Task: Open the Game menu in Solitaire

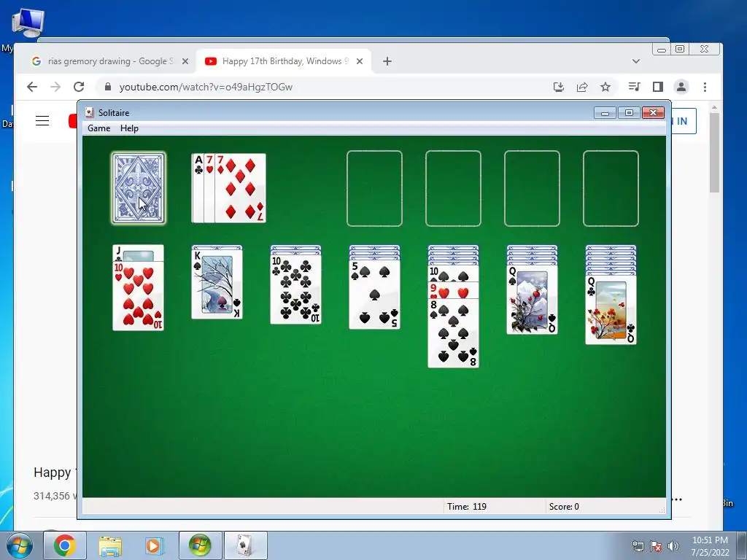Action: [98, 128]
